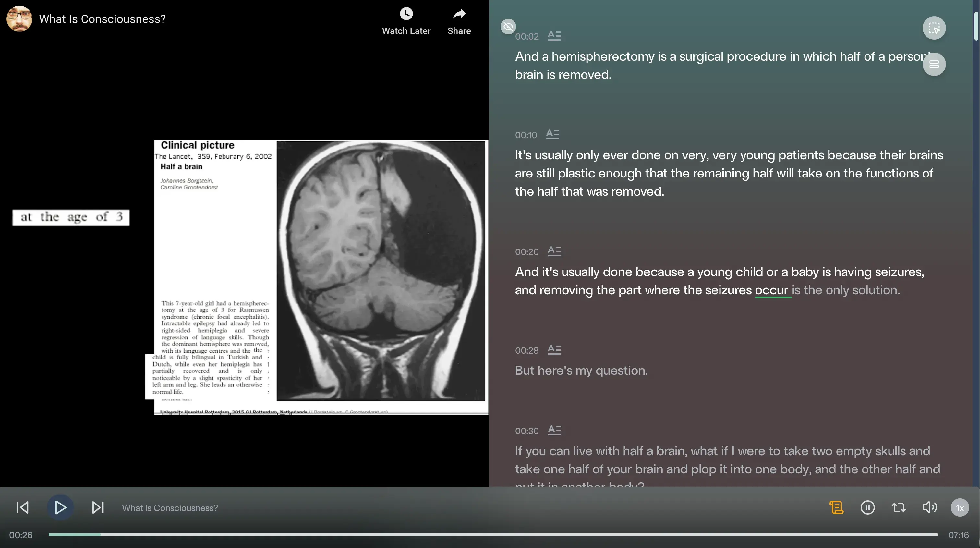Click the Play button in player bar

point(60,507)
